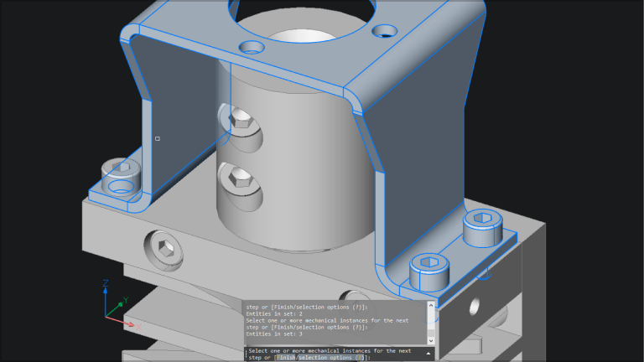Click the small round hole on the base block right face
Viewport: 644px width, 362px height.
point(475,307)
